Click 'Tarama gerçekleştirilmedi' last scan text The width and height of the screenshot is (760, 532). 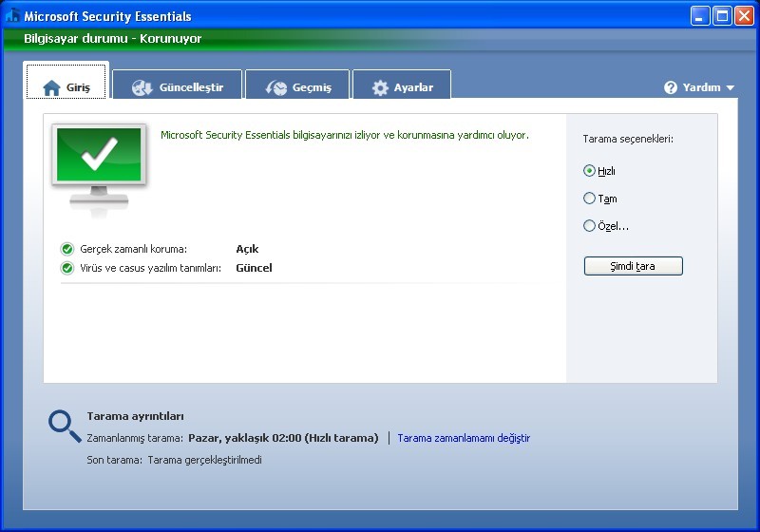pyautogui.click(x=204, y=460)
